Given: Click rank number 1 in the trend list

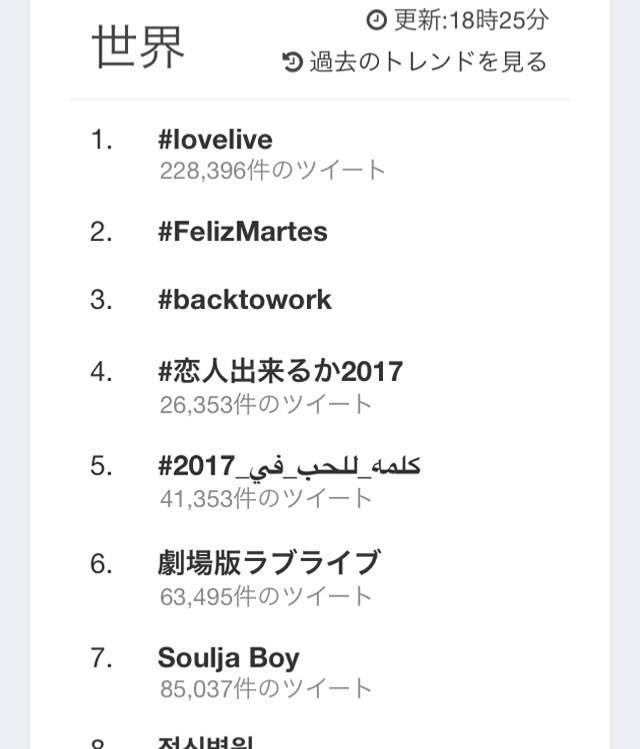Looking at the screenshot, I should [x=101, y=140].
